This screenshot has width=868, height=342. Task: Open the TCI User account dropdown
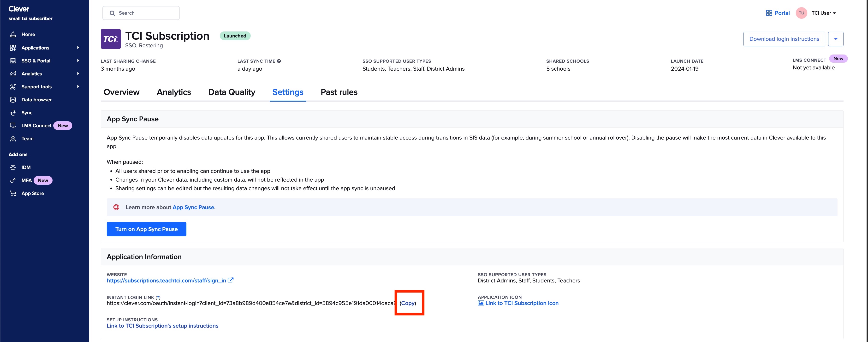pos(824,13)
